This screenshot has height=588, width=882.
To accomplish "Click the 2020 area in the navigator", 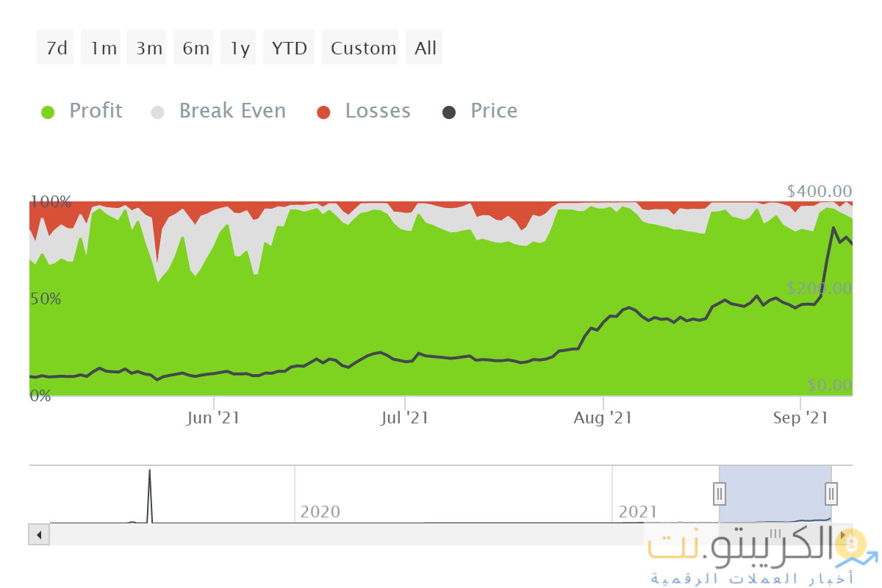I will (x=320, y=511).
